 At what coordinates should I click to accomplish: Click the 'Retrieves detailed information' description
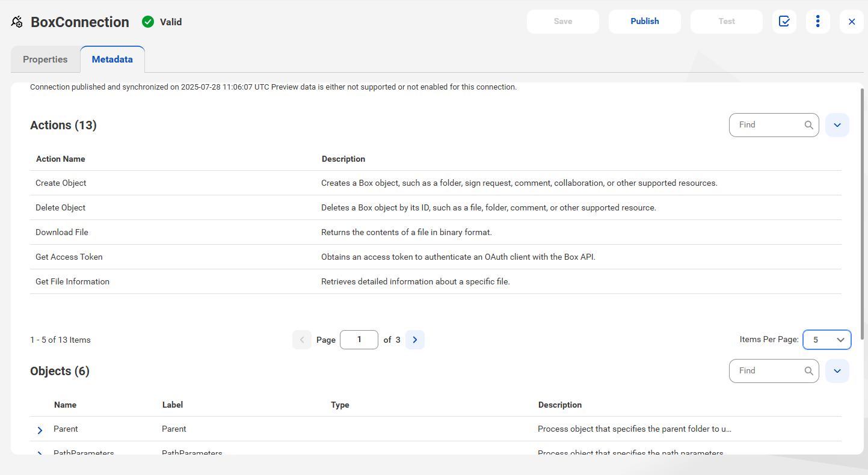(416, 281)
